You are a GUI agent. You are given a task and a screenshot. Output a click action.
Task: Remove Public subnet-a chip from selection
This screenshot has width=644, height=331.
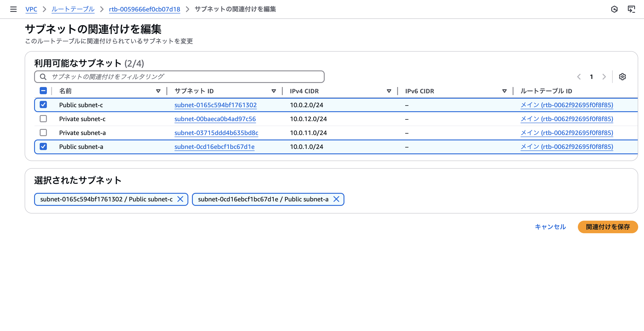[x=336, y=199]
